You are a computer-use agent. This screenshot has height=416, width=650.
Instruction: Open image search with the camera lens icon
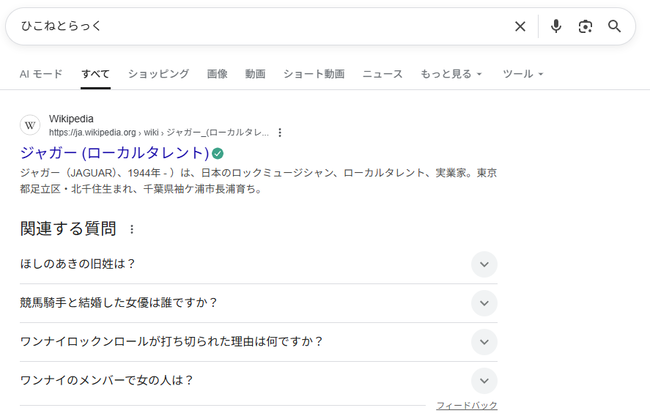[x=585, y=27]
